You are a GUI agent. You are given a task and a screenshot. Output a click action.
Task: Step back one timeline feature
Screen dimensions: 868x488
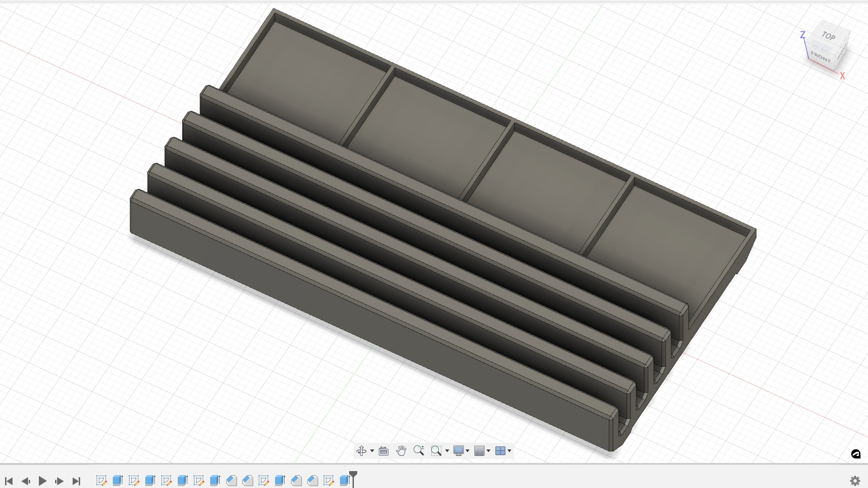pyautogui.click(x=26, y=481)
